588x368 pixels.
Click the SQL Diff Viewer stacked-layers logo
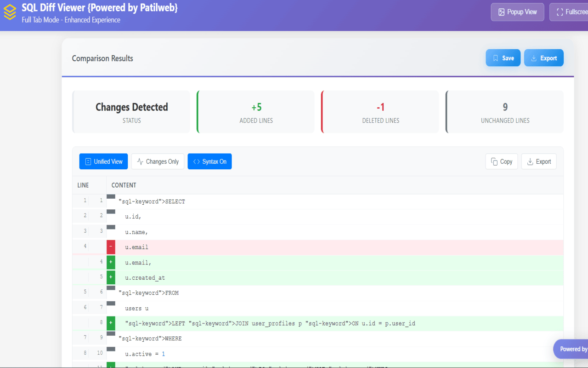10,12
